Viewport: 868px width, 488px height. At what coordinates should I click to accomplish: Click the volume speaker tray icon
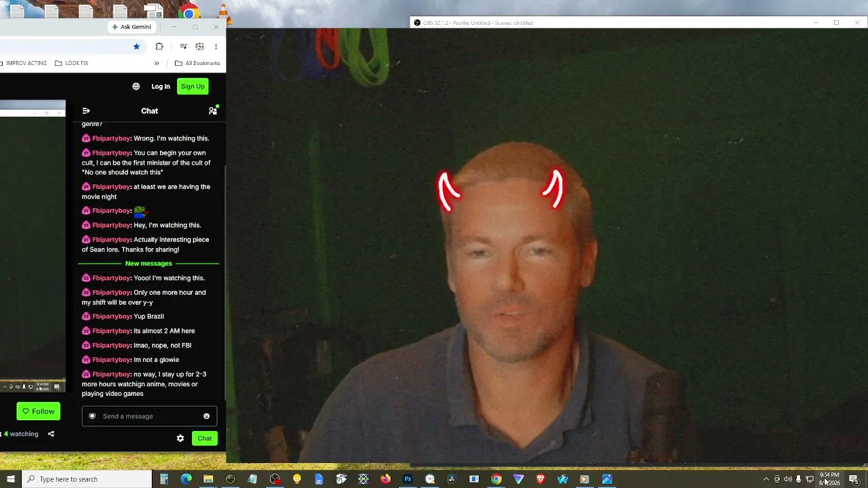787,479
